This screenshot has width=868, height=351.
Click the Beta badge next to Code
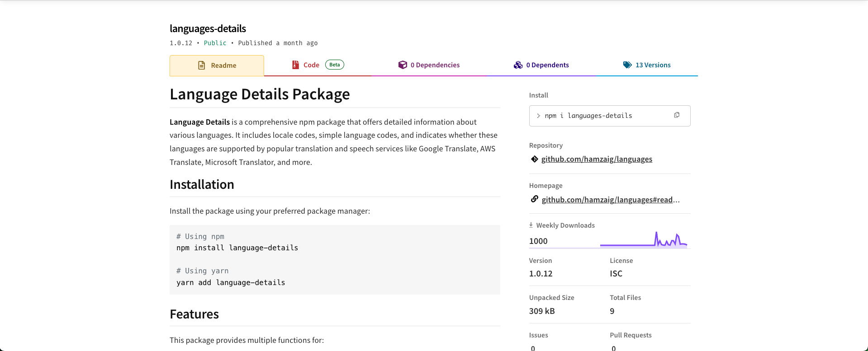click(335, 65)
